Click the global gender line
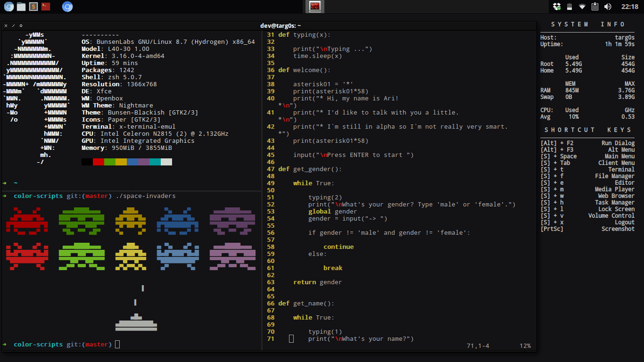This screenshot has height=362, width=644. pyautogui.click(x=333, y=212)
